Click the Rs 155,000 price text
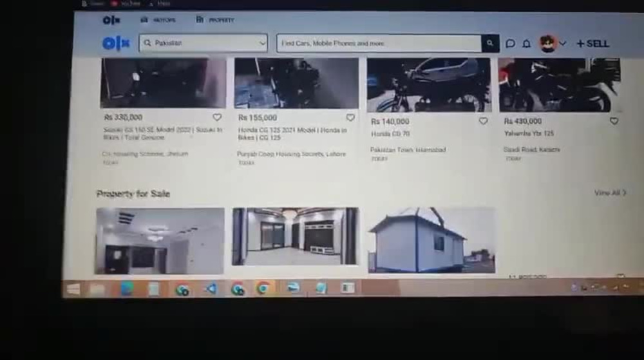The width and height of the screenshot is (644, 360). (x=258, y=118)
